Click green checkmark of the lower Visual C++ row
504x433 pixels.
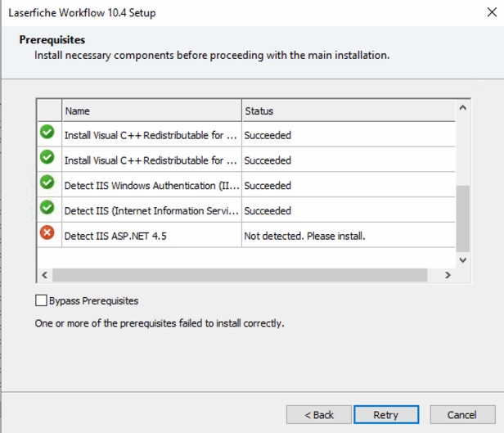click(47, 156)
